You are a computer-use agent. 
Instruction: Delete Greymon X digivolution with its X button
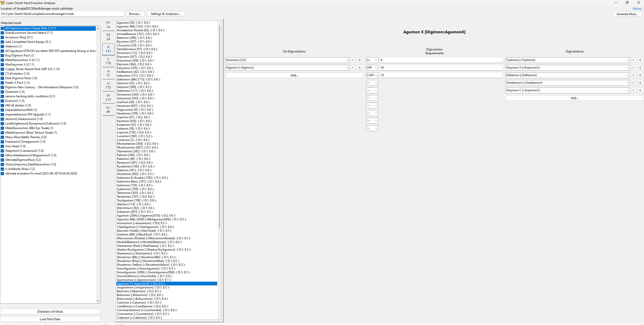coord(640,68)
